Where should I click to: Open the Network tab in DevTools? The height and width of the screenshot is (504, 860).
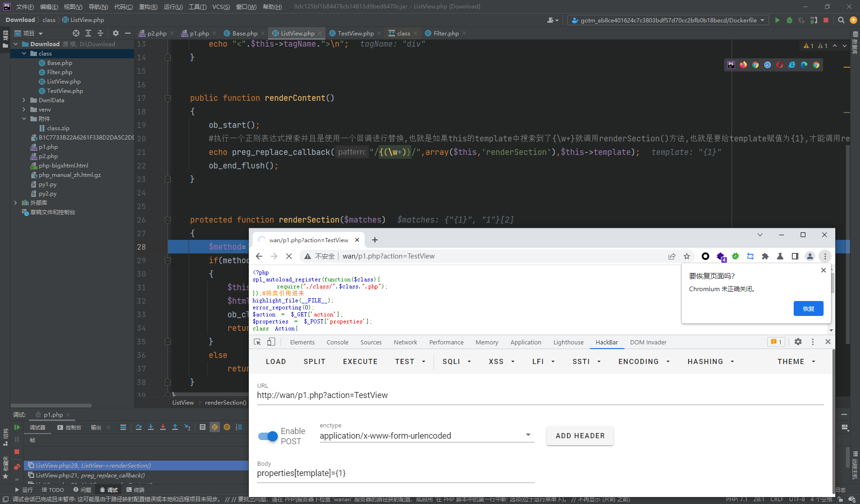pos(405,342)
